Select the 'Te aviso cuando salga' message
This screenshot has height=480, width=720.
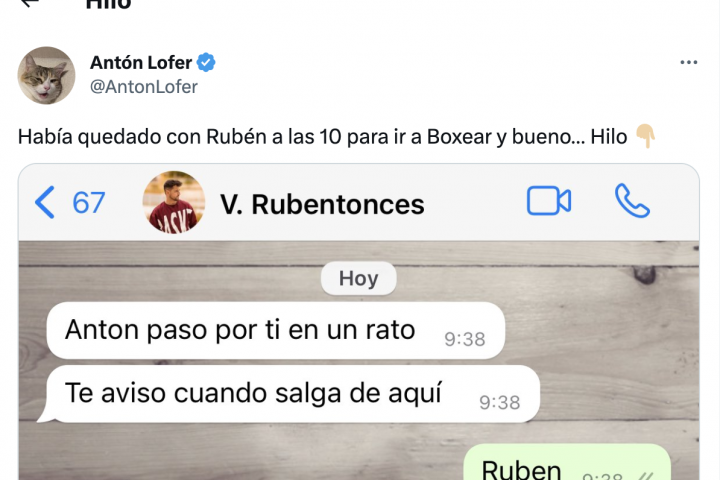293,394
